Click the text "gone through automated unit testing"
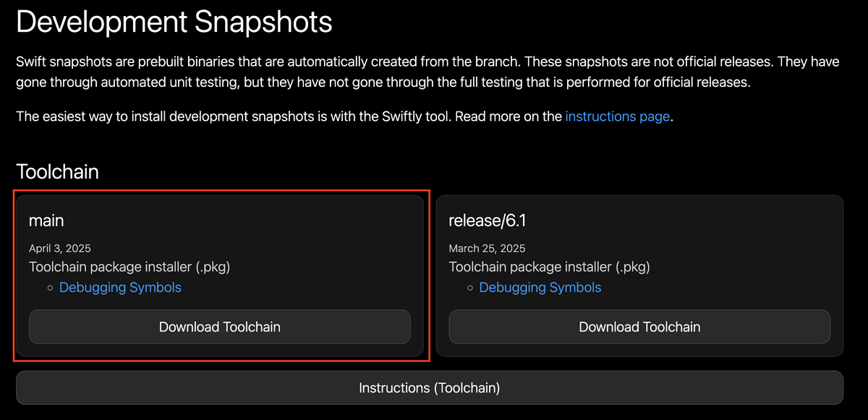The image size is (868, 420). pyautogui.click(x=127, y=82)
